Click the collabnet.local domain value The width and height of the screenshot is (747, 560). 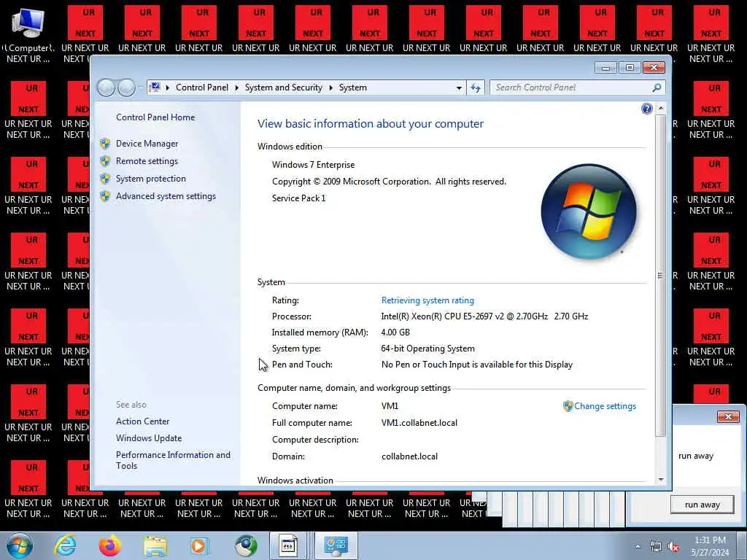pos(409,456)
